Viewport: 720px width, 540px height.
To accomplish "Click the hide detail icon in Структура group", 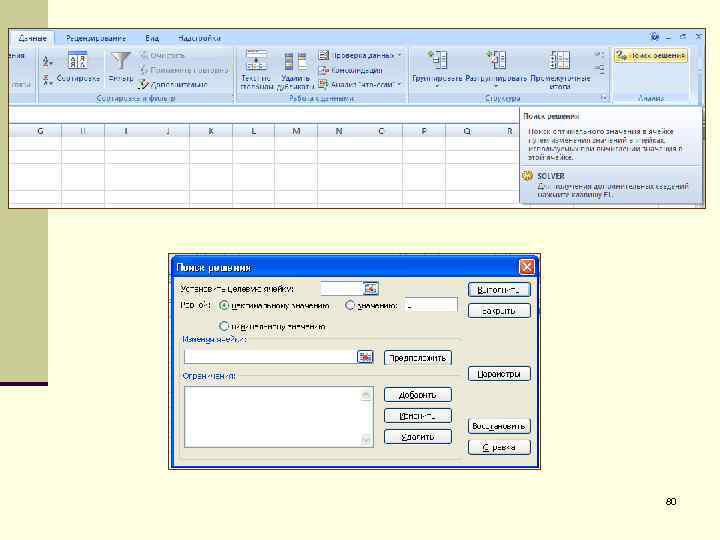I will pyautogui.click(x=599, y=69).
